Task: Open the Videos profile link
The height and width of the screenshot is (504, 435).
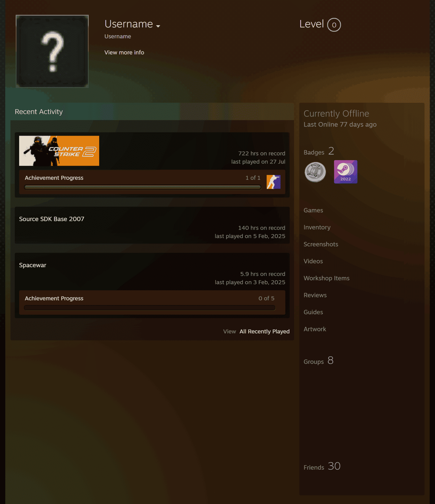Action: [313, 261]
